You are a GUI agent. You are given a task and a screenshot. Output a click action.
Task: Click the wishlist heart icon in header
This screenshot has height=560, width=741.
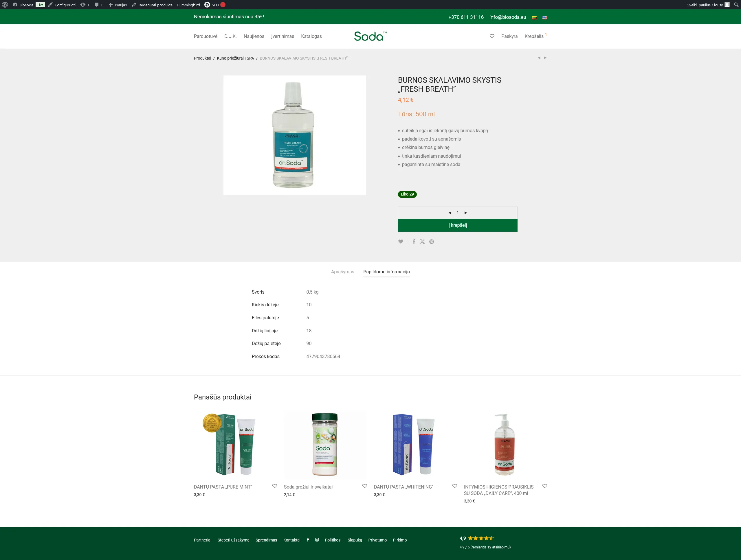(492, 36)
